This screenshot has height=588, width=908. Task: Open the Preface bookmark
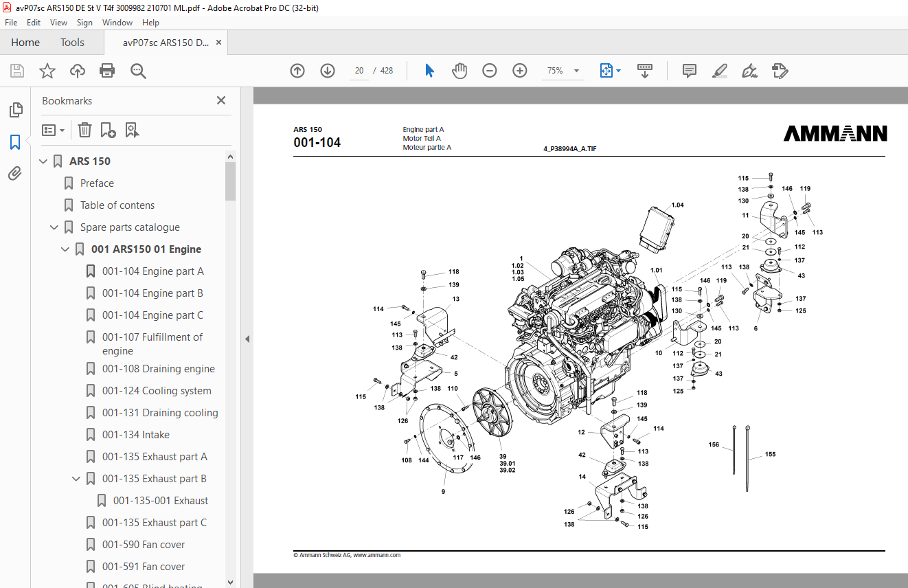(97, 183)
